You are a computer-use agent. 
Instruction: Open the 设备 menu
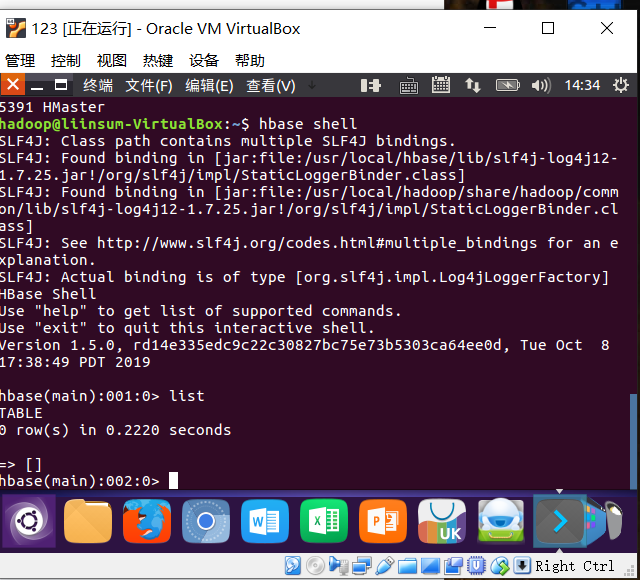coord(204,60)
